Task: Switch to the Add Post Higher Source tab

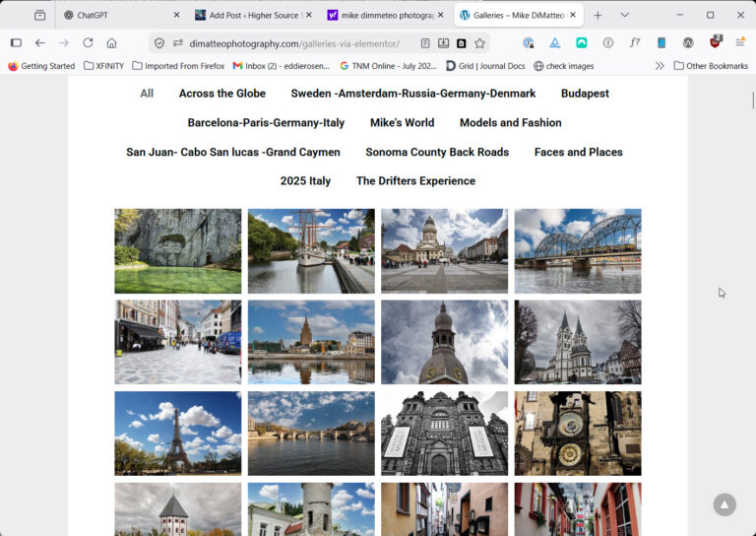Action: (253, 16)
